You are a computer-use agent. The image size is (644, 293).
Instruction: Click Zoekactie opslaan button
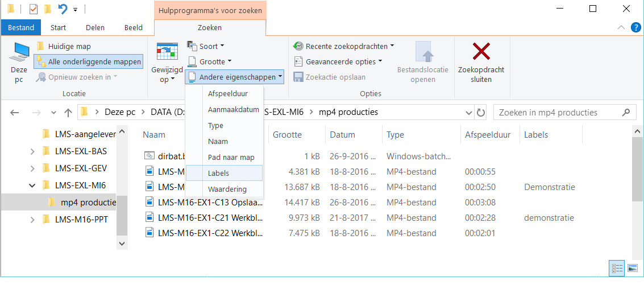tap(330, 77)
